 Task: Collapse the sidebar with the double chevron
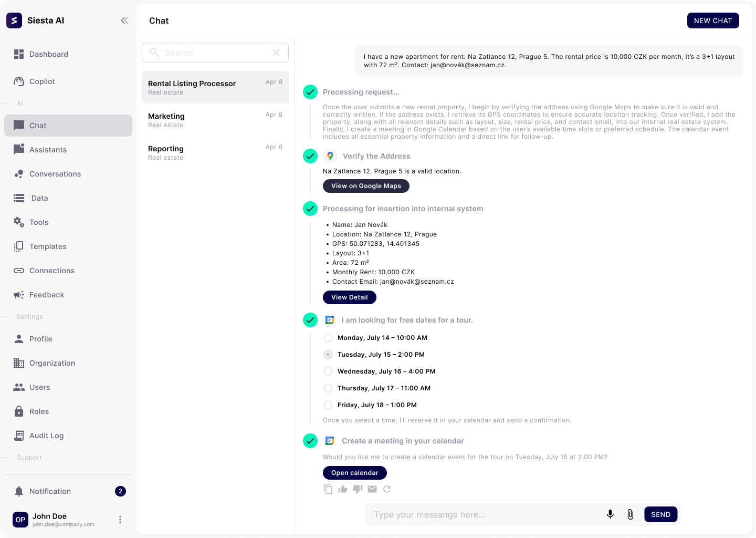point(124,20)
